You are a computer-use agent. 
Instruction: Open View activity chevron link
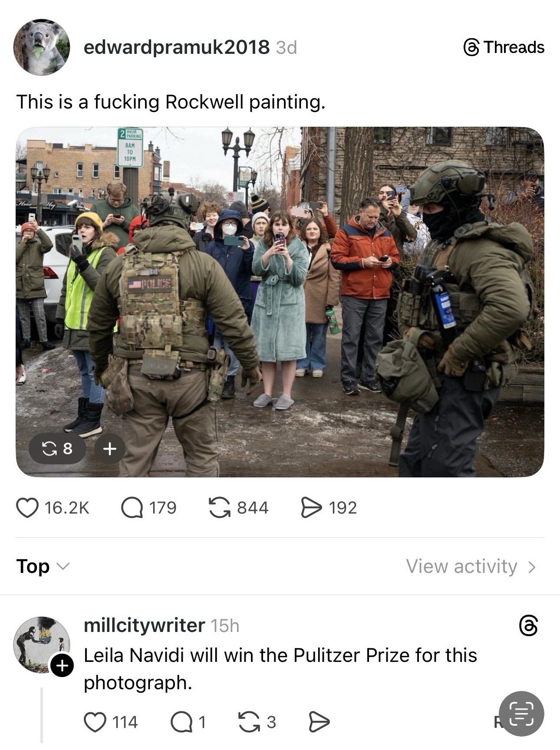[471, 566]
